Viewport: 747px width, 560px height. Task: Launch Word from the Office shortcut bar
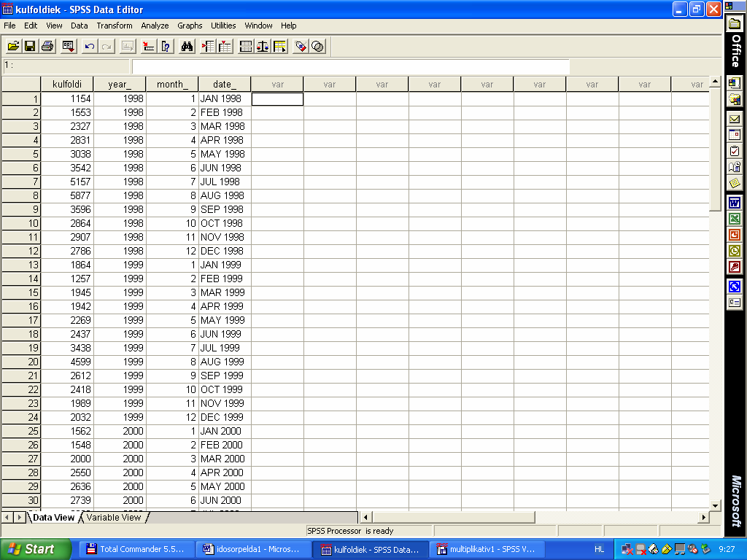[735, 203]
